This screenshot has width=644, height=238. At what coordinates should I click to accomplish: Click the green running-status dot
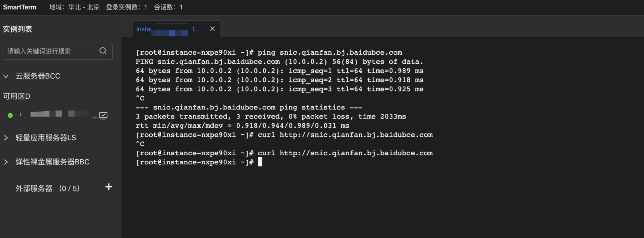[10, 115]
